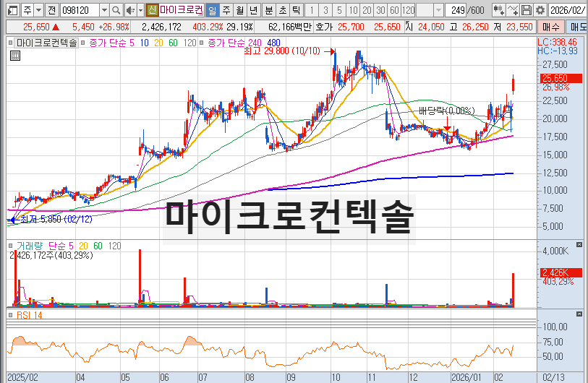Click the 02/13 date at axis corner
This screenshot has height=383, width=588.
pyautogui.click(x=553, y=377)
